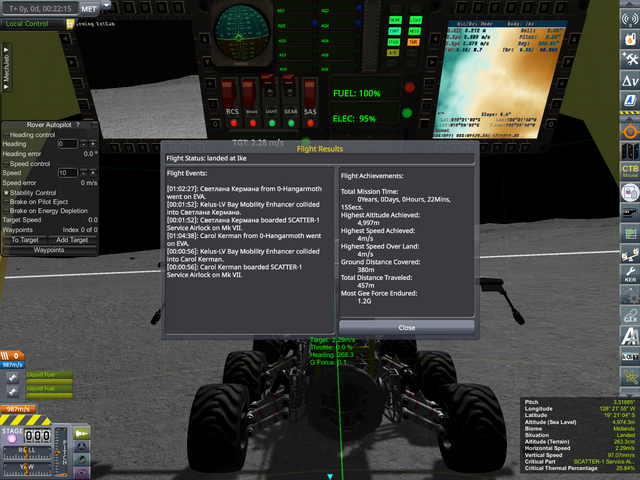
Task: Collapse the upper right toolbar arrow
Action: pyautogui.click(x=630, y=4)
